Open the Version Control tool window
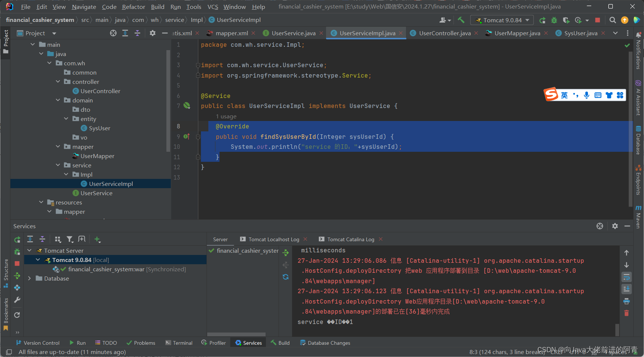The width and height of the screenshot is (644, 357). point(38,343)
